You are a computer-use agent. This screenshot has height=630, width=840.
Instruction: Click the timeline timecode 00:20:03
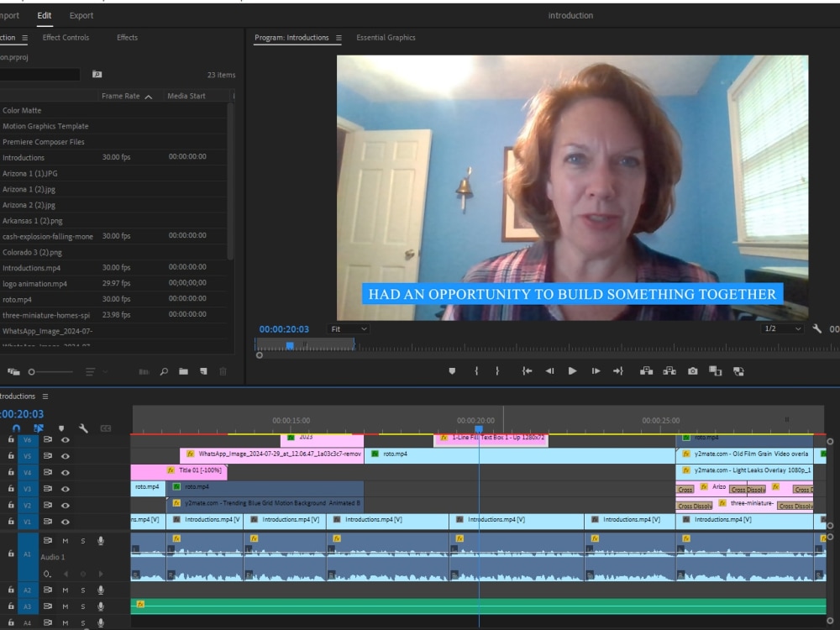pos(22,414)
